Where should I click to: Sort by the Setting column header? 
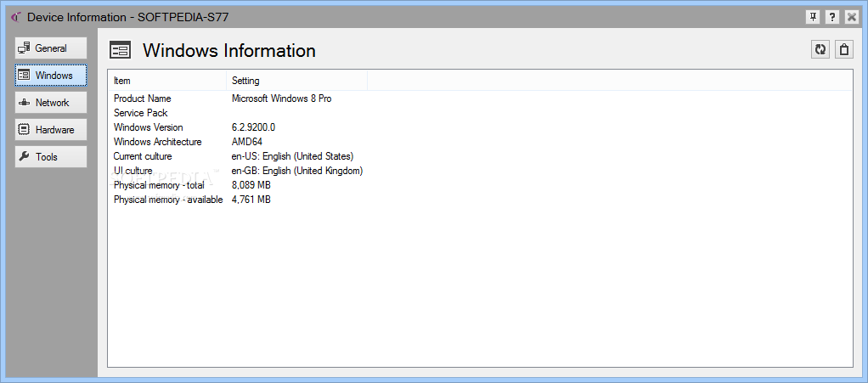point(296,81)
